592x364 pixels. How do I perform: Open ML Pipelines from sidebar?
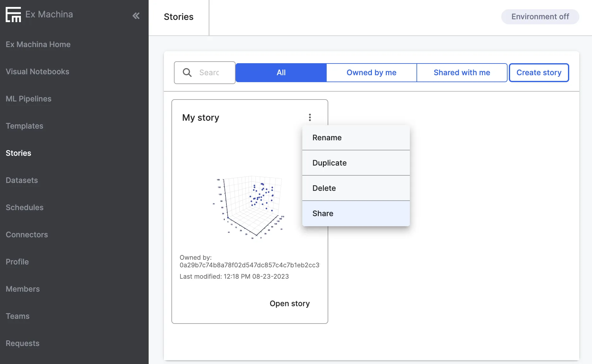click(28, 99)
